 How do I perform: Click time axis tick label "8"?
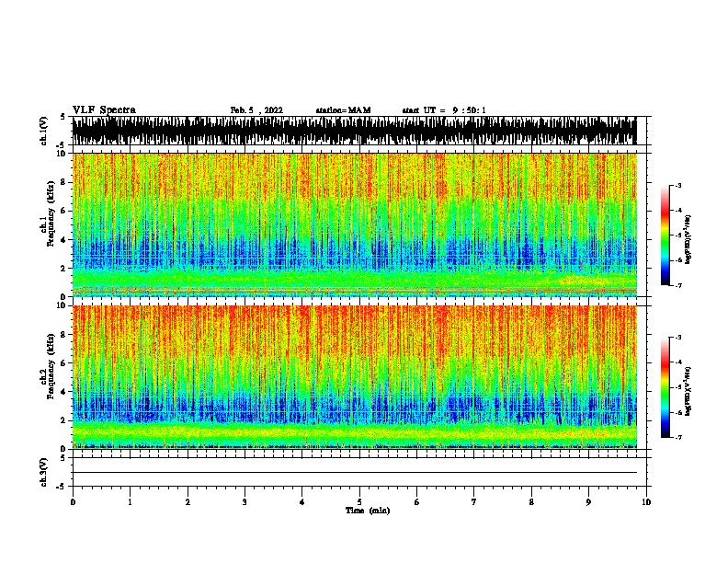coord(531,502)
